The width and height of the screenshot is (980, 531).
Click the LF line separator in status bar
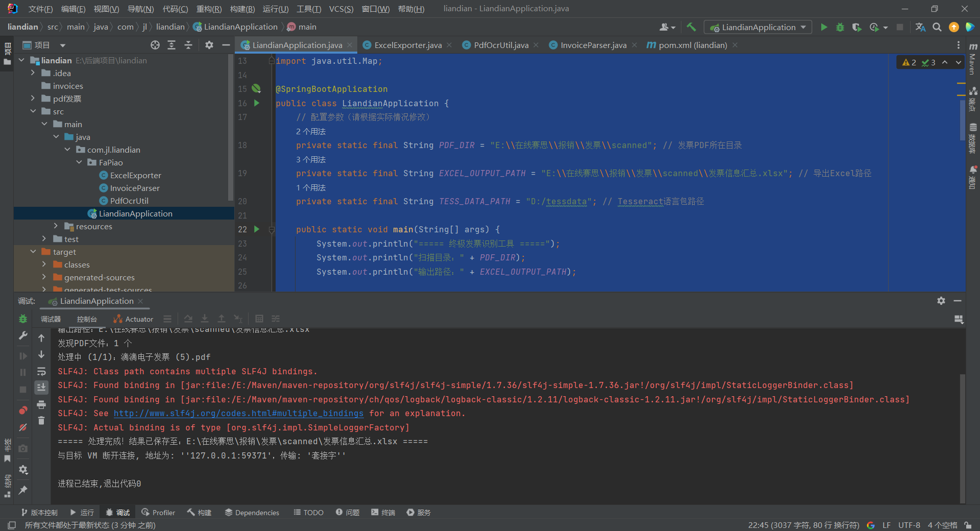point(887,525)
